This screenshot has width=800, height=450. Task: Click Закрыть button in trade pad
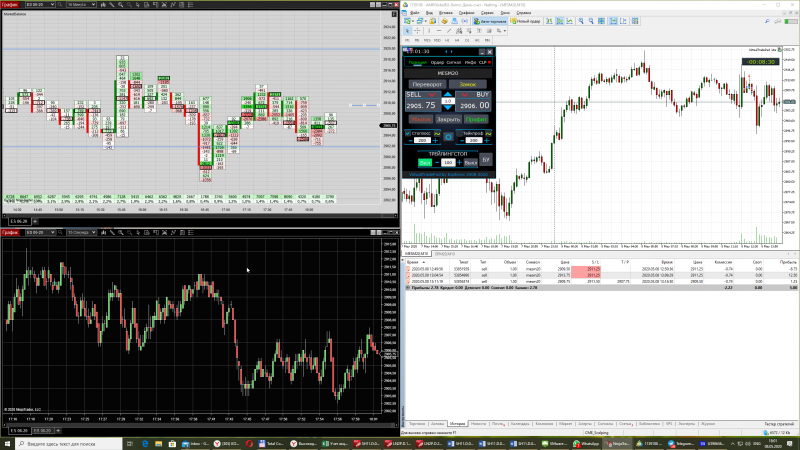pyautogui.click(x=448, y=119)
